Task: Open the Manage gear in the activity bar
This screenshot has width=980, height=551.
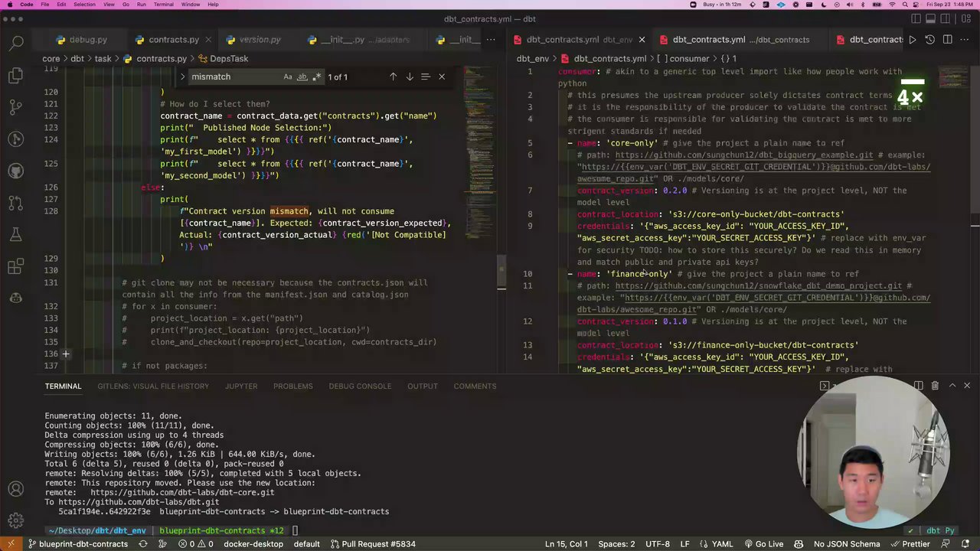Action: pyautogui.click(x=16, y=520)
